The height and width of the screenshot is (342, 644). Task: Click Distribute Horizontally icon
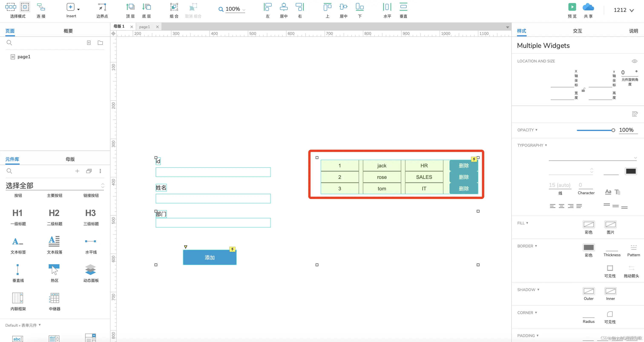387,7
